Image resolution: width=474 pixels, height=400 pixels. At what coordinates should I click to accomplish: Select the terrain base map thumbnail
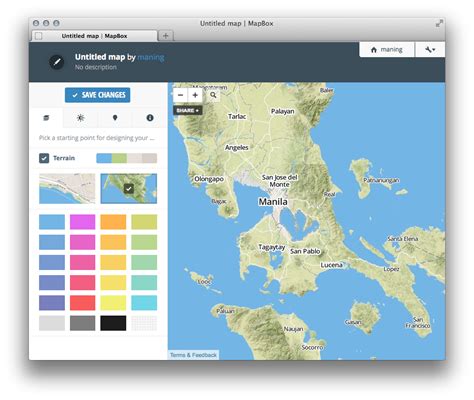click(x=129, y=189)
